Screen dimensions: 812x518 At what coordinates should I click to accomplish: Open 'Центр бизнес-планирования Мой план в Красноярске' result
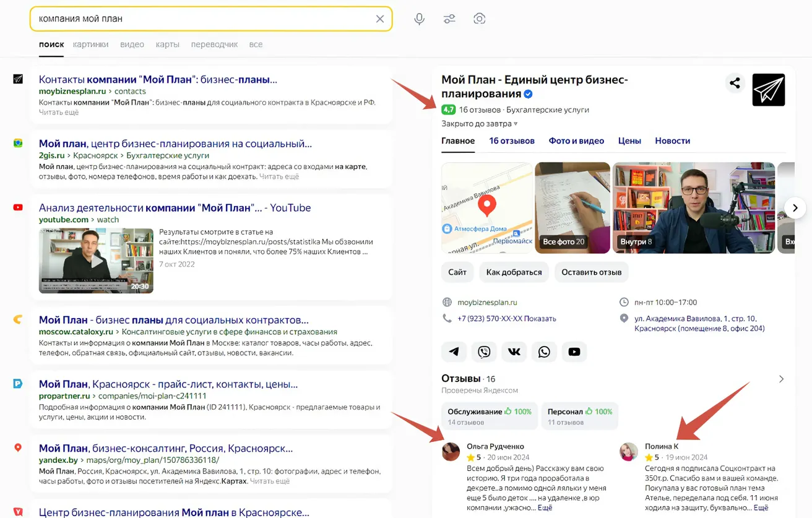pos(174,512)
